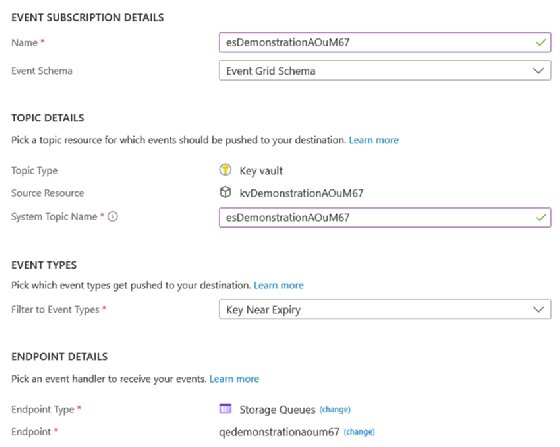The height and width of the screenshot is (447, 560).
Task: Open the Filter to Event Types dropdown
Action: [385, 309]
